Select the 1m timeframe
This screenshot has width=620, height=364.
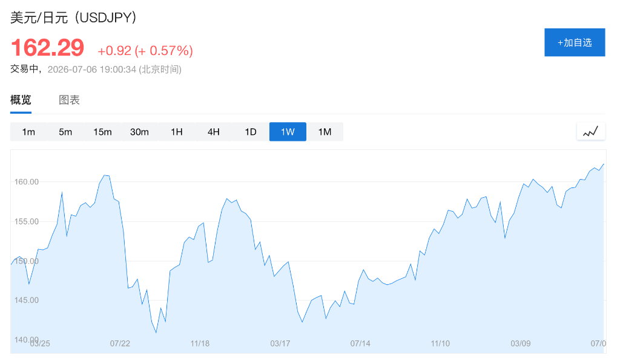[28, 132]
